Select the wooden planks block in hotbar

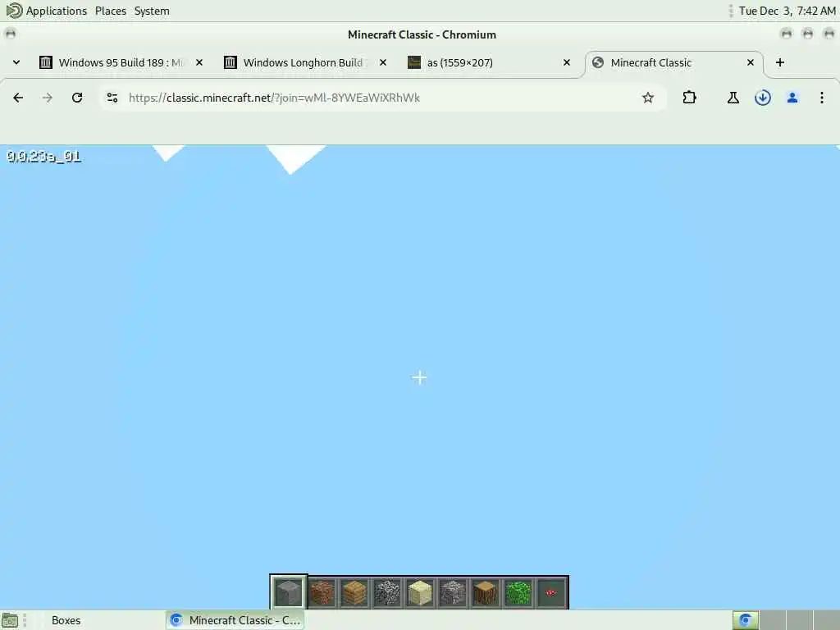[354, 592]
